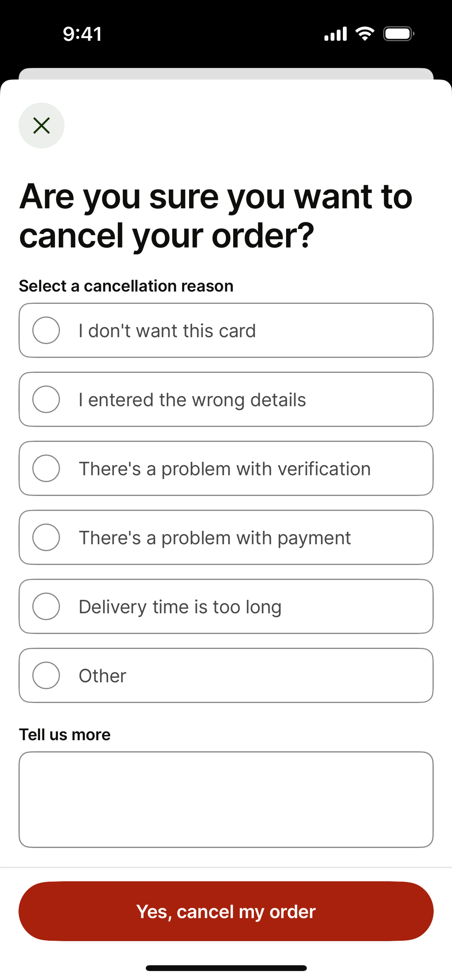The width and height of the screenshot is (452, 980).
Task: Tap the cellular signal strength icon
Action: [x=335, y=34]
